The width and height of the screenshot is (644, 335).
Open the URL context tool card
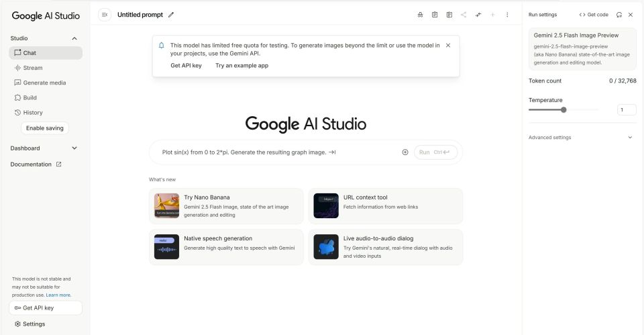coord(386,206)
